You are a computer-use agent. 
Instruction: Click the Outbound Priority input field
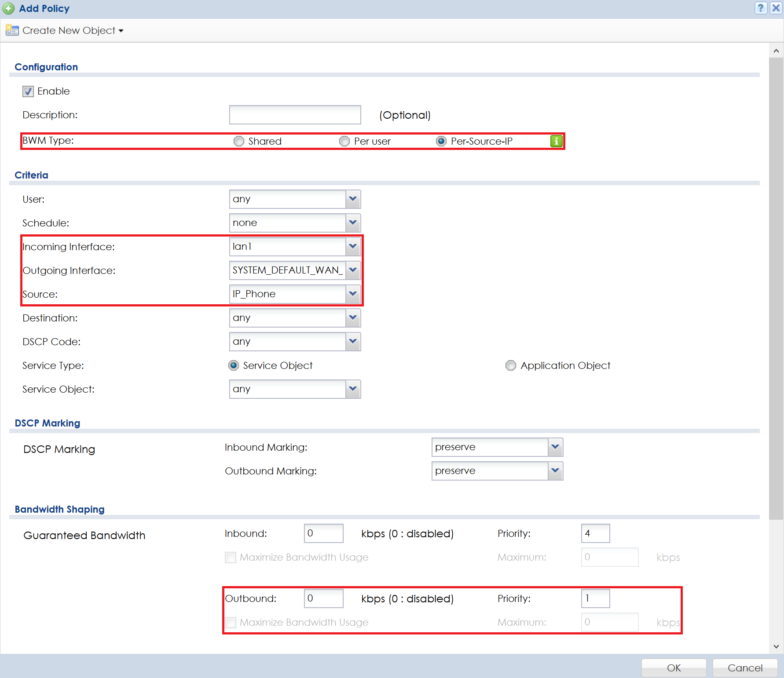pyautogui.click(x=595, y=598)
